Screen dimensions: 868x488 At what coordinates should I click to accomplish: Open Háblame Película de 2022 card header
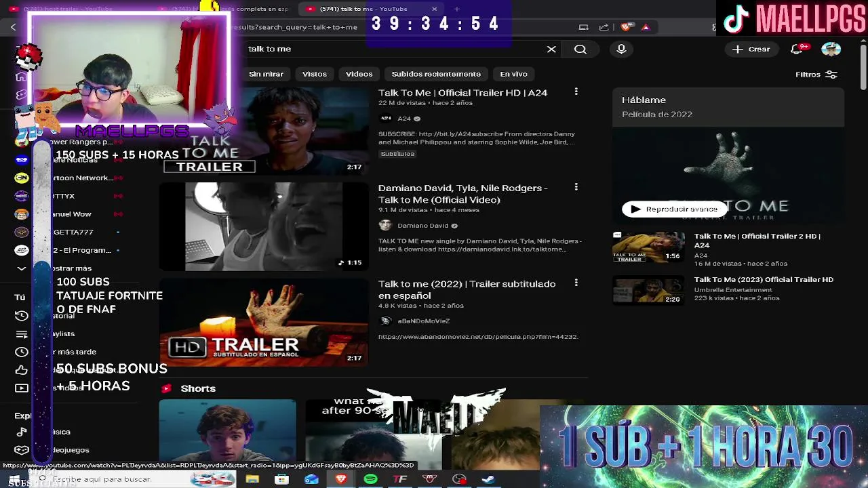tap(728, 107)
